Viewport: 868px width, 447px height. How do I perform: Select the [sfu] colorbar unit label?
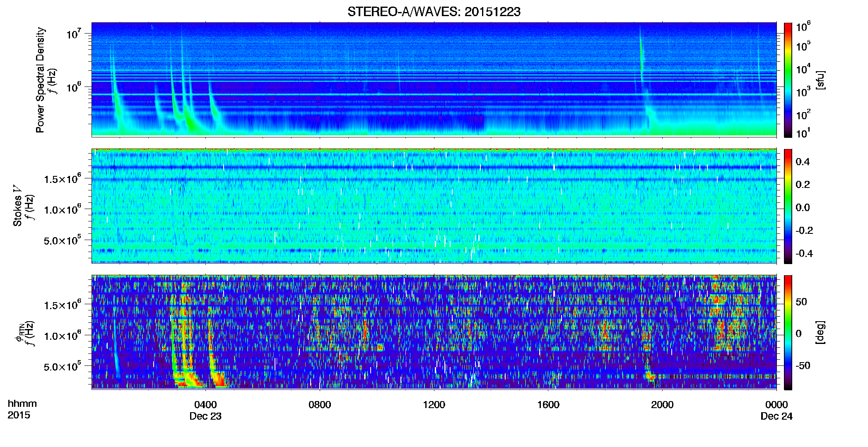821,80
